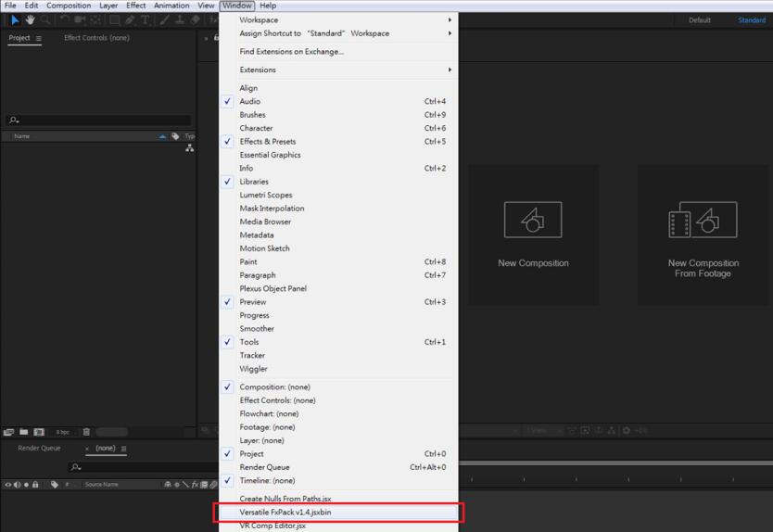Open the Project panel hamburger menu

tap(38, 39)
